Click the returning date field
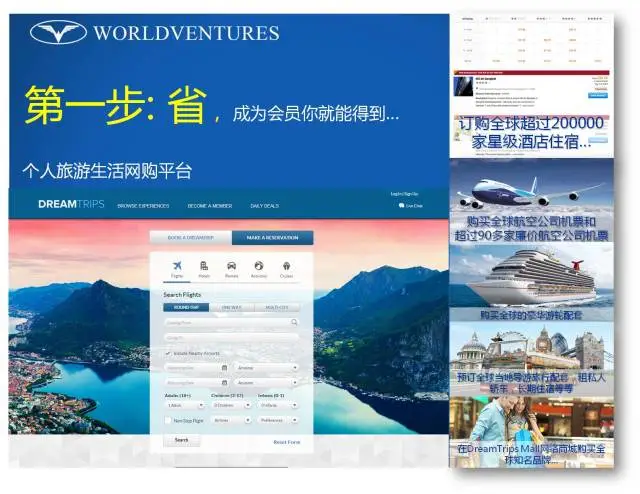The height and width of the screenshot is (494, 640). click(197, 383)
